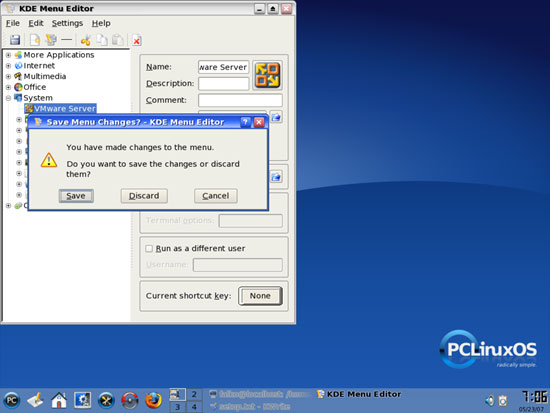Click the KDE Menu Editor taskbar entry
This screenshot has height=413, width=550.
[359, 394]
